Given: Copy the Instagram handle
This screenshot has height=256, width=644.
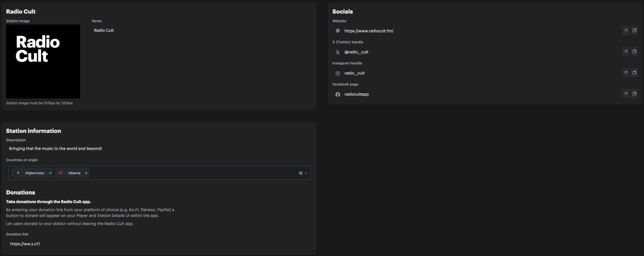Looking at the screenshot, I should (634, 73).
